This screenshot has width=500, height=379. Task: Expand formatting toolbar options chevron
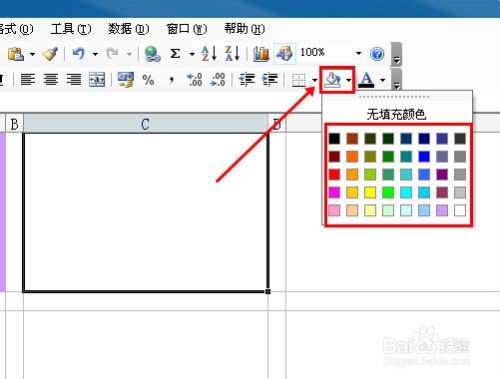[396, 79]
